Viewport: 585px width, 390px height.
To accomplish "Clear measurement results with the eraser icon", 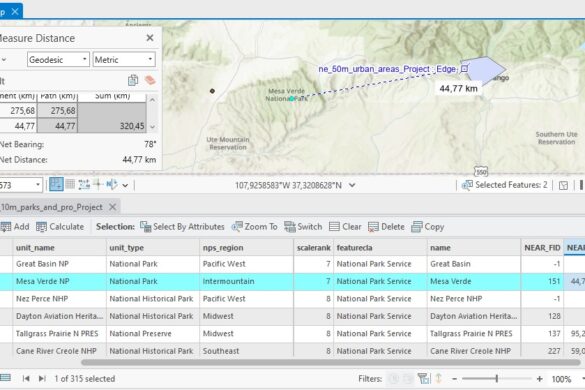I will (x=150, y=80).
